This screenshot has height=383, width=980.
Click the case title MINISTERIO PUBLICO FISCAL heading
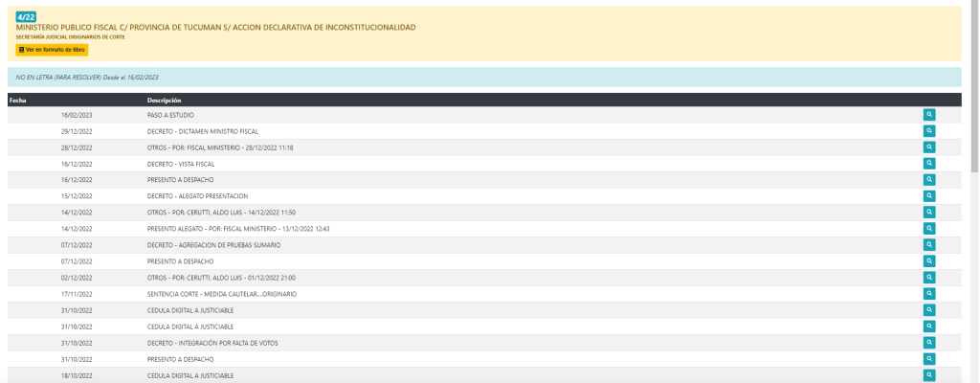[x=215, y=28]
